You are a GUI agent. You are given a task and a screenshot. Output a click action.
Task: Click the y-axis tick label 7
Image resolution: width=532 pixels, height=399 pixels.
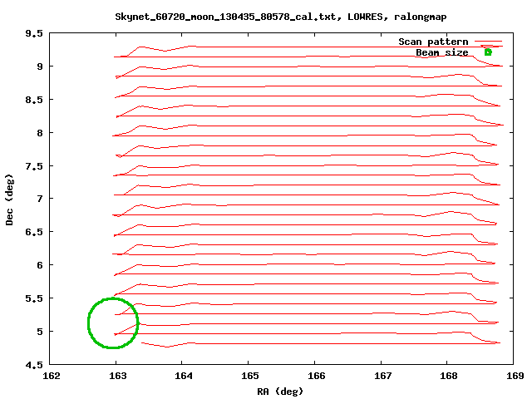(x=41, y=199)
